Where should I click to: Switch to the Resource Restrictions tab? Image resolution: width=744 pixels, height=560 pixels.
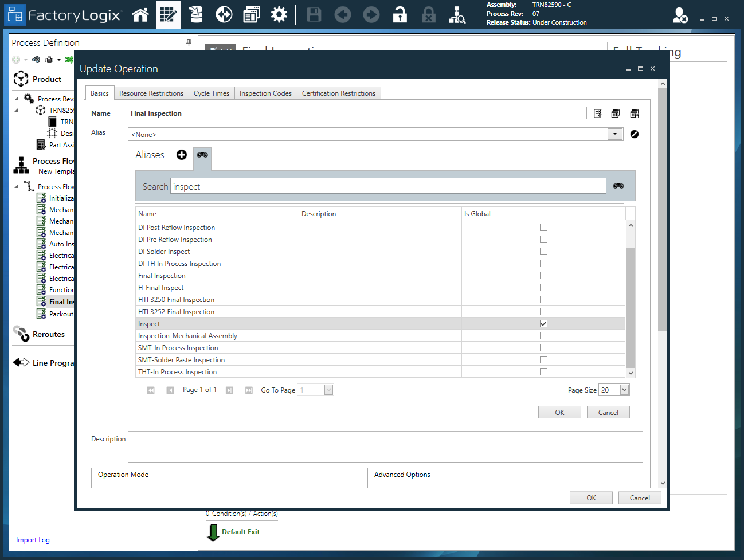(151, 93)
